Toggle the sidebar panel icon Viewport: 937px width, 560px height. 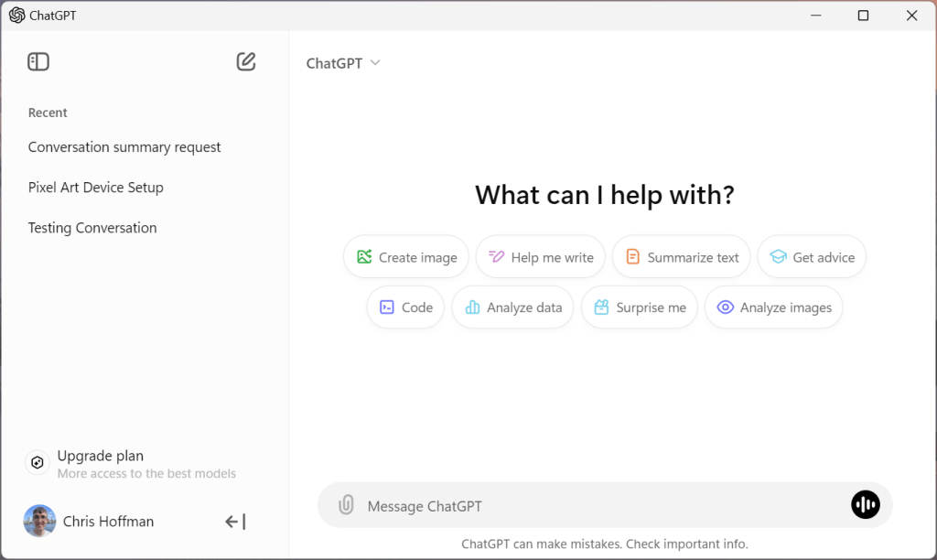coord(38,61)
